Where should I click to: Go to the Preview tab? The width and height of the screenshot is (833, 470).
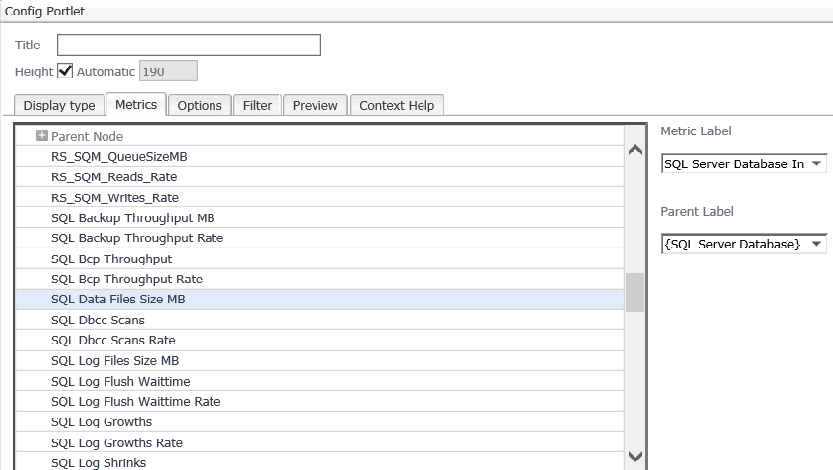pyautogui.click(x=315, y=105)
